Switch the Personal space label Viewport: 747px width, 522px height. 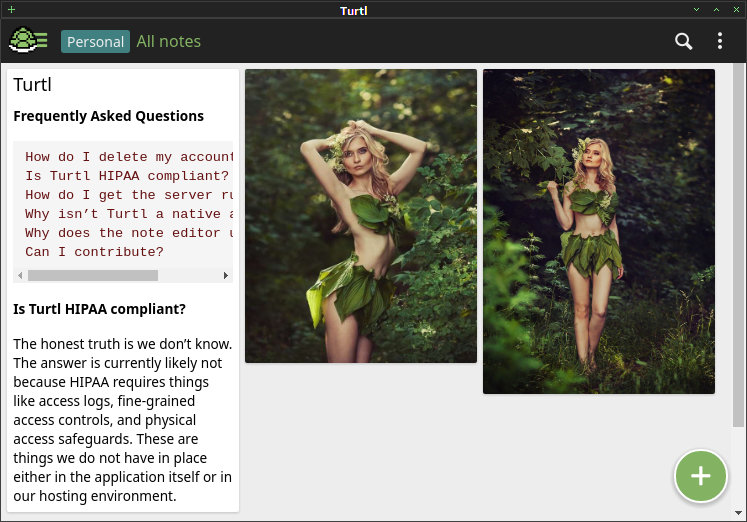pos(95,41)
